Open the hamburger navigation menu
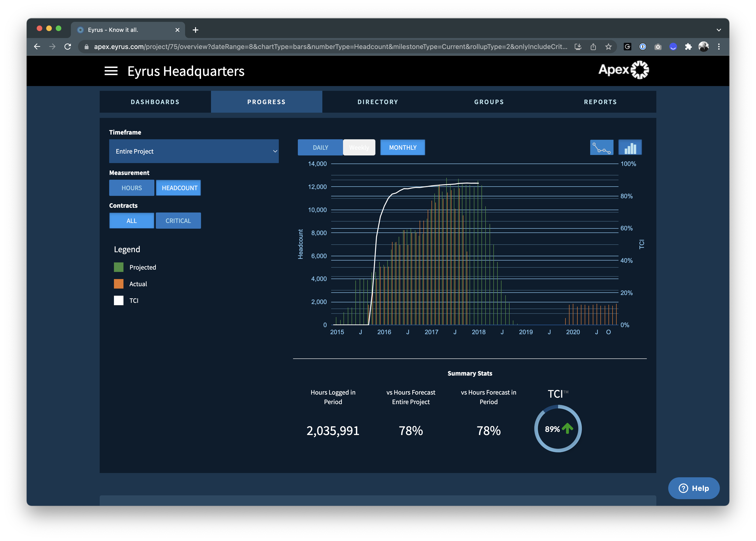Image resolution: width=756 pixels, height=541 pixels. [x=111, y=71]
